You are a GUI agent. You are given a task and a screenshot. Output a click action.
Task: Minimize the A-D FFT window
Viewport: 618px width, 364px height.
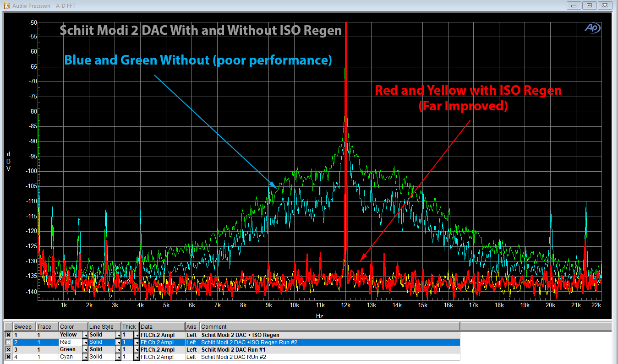pos(574,5)
